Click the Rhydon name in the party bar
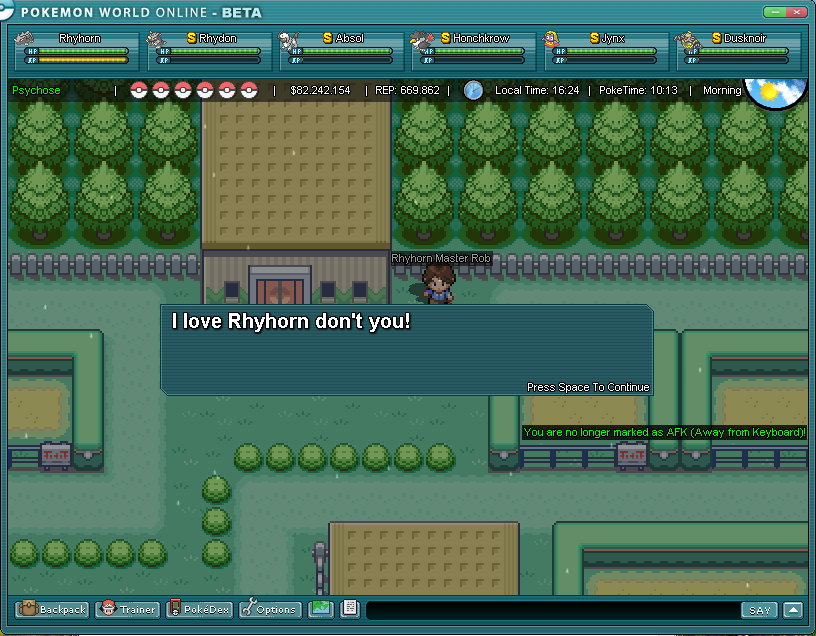Viewport: 816px width, 636px height. [x=218, y=39]
